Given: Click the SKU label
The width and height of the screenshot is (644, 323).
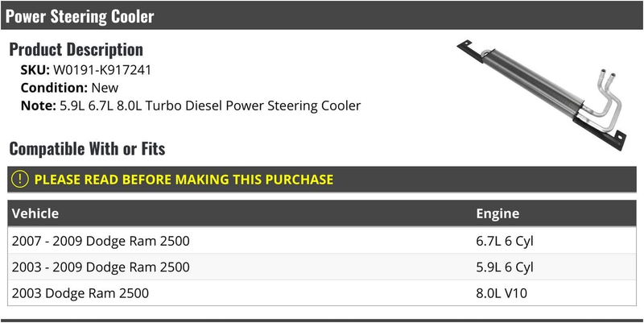Looking at the screenshot, I should click(x=35, y=70).
